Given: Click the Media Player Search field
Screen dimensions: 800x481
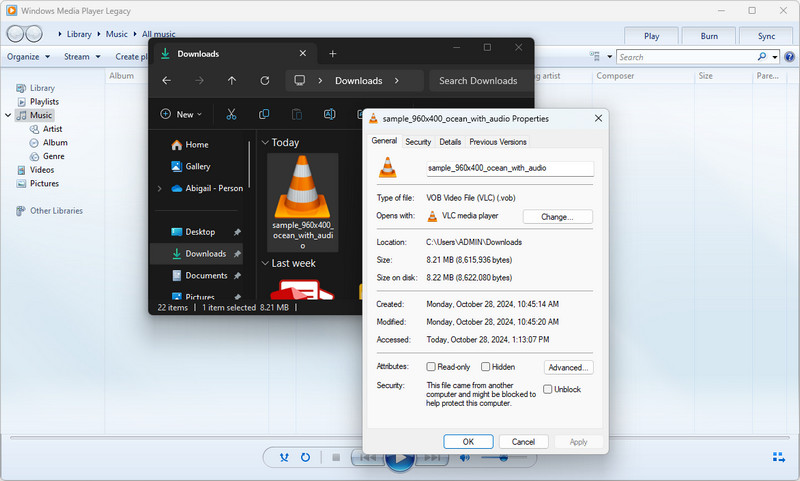Looking at the screenshot, I should point(686,57).
